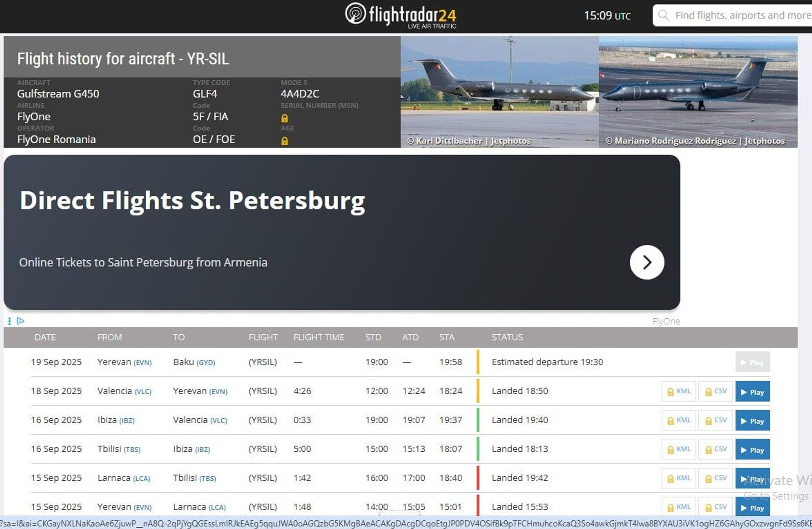Open Mariano Rodriguez aircraft photo

[x=698, y=91]
